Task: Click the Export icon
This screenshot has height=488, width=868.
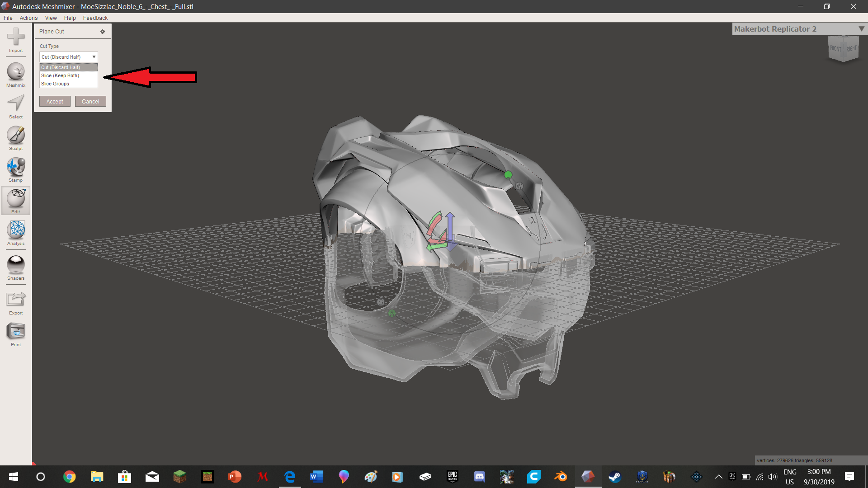Action: [16, 300]
